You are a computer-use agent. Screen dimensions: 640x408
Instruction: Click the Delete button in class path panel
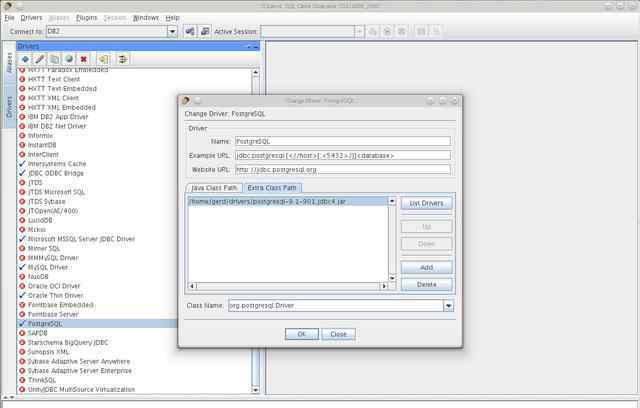[x=427, y=284]
